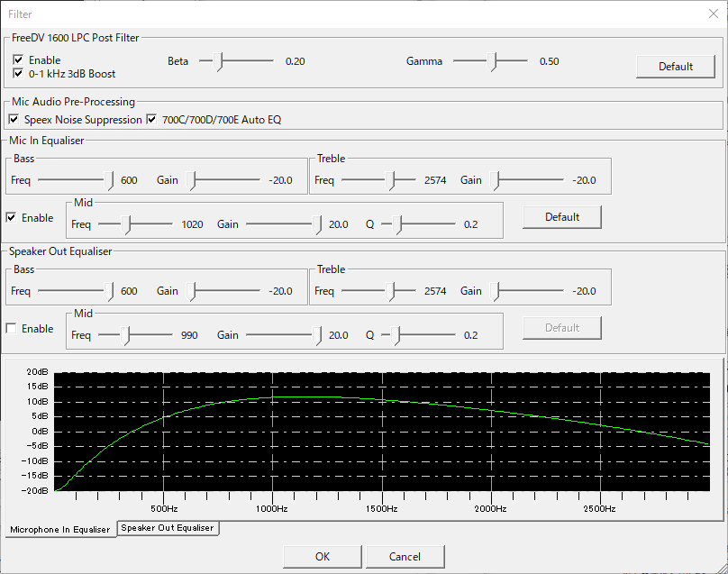Screen dimensions: 728x574
Task: Uncheck Mic In Equaliser Enable
Action: (x=12, y=218)
